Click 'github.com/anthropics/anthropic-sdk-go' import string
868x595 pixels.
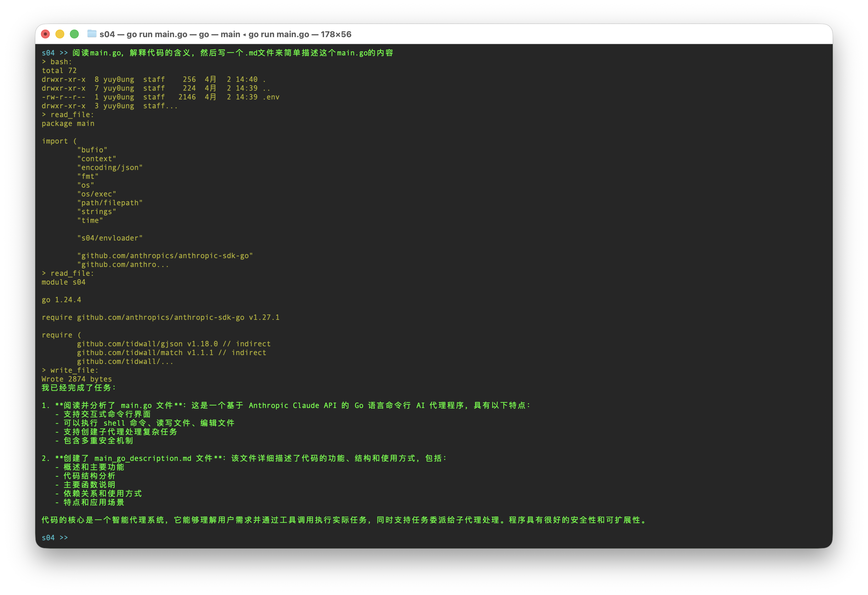[x=165, y=256]
